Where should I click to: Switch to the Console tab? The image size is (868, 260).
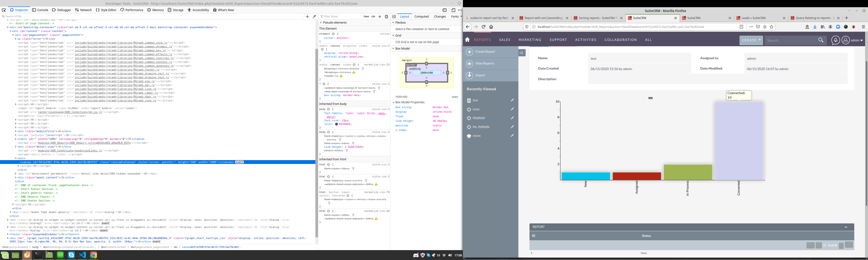coord(41,10)
